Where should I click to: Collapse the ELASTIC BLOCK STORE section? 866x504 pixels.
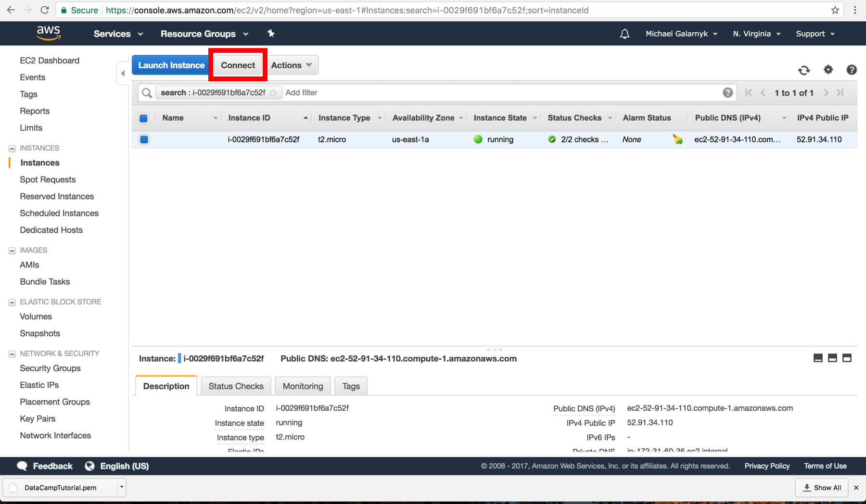coord(11,302)
